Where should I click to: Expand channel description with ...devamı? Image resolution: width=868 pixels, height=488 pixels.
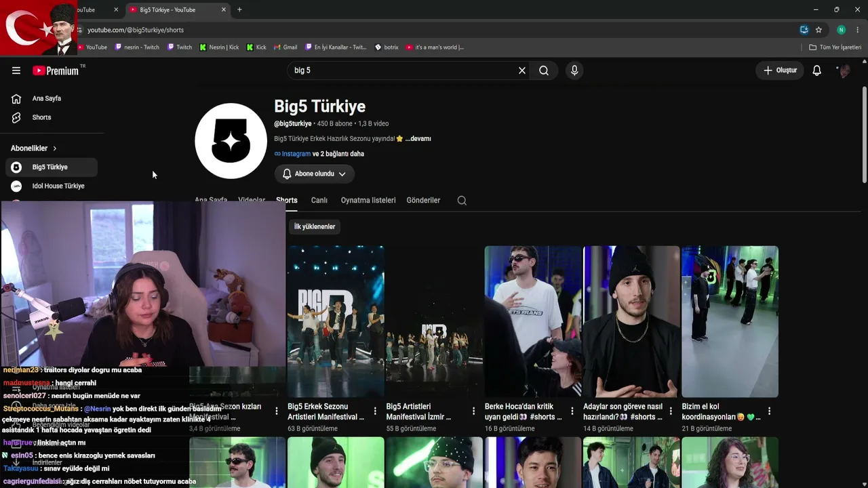418,139
